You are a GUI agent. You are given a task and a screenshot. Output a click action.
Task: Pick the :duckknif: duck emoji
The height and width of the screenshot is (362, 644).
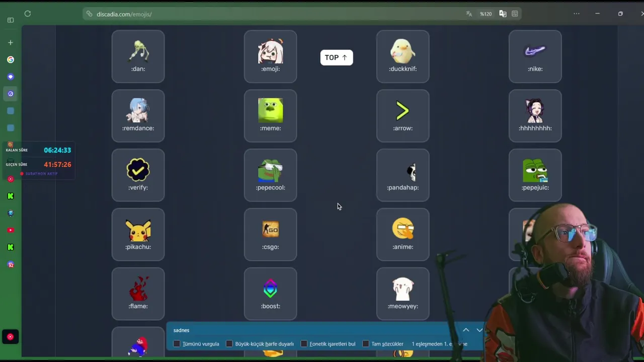(x=403, y=56)
